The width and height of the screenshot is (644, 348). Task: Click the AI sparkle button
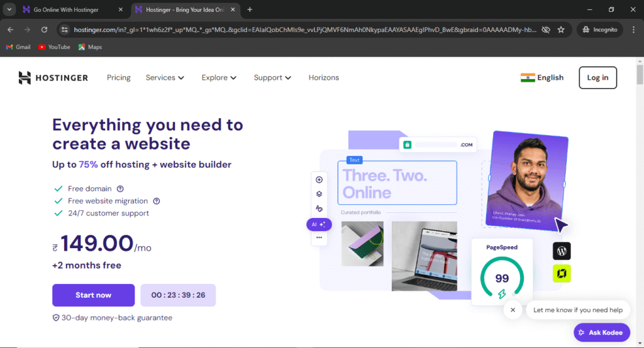319,224
